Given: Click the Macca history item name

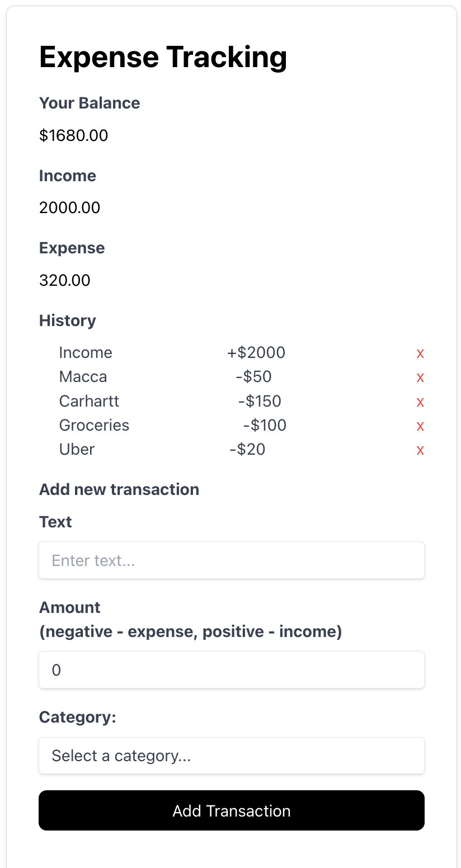Looking at the screenshot, I should point(83,377).
